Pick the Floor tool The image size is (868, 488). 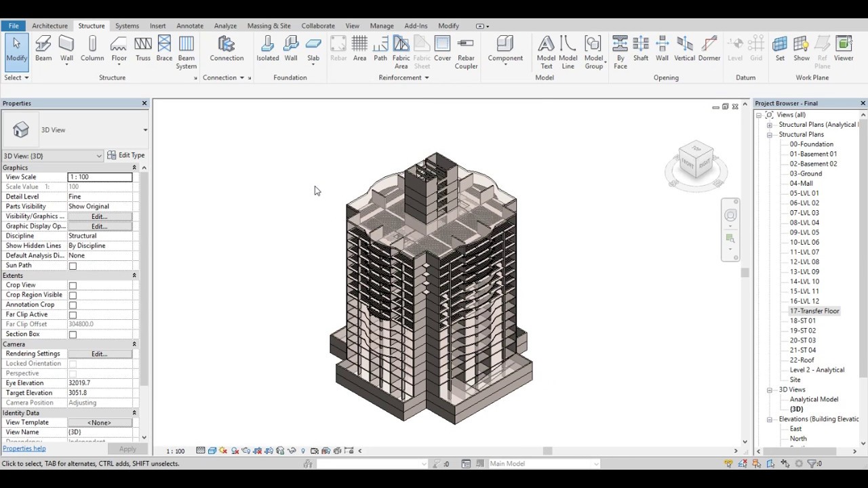pyautogui.click(x=119, y=49)
